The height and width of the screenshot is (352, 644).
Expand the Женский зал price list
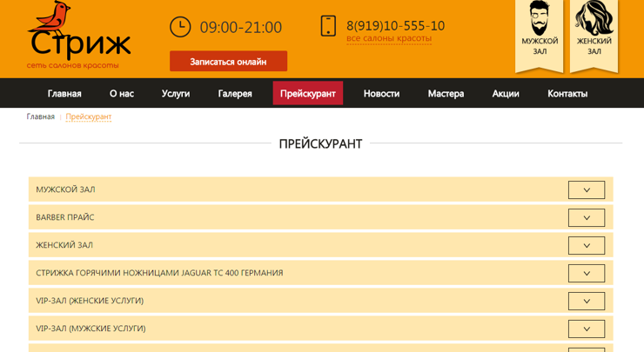click(586, 245)
